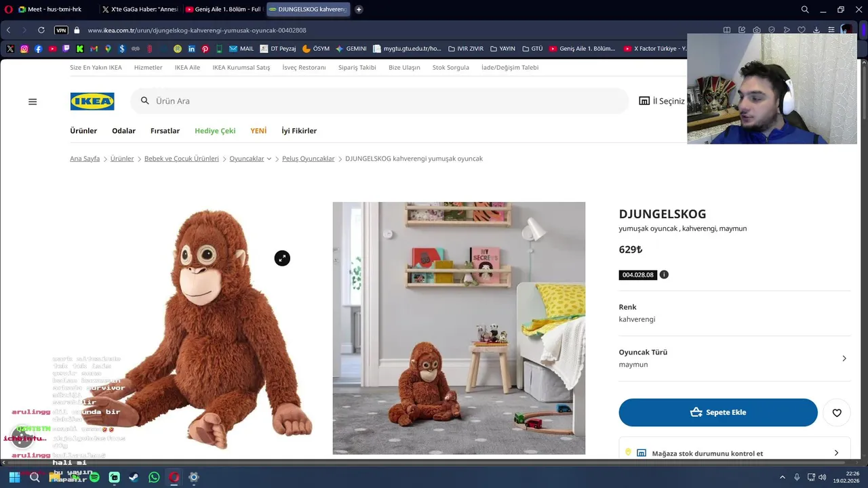
Task: Expand the Oyuncak Türü chevron
Action: pyautogui.click(x=844, y=359)
